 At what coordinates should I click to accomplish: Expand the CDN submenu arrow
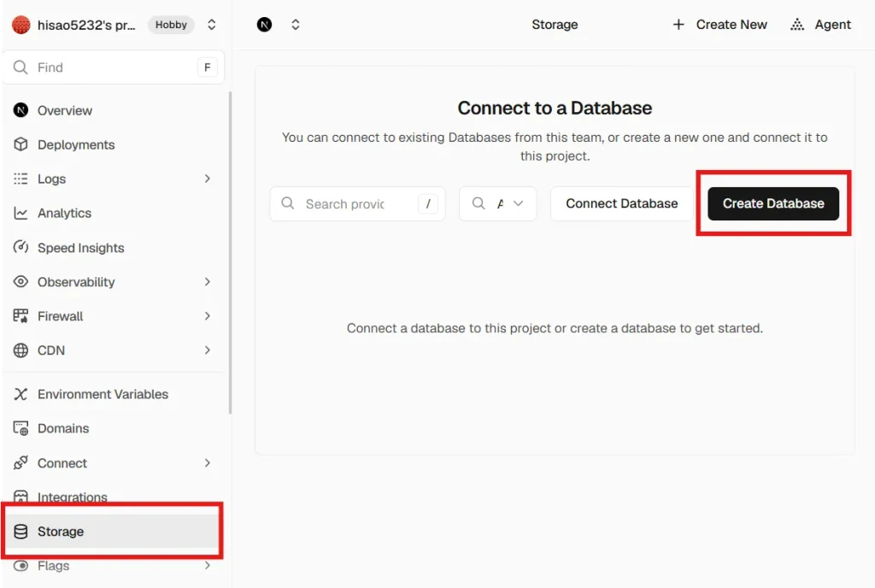(208, 350)
